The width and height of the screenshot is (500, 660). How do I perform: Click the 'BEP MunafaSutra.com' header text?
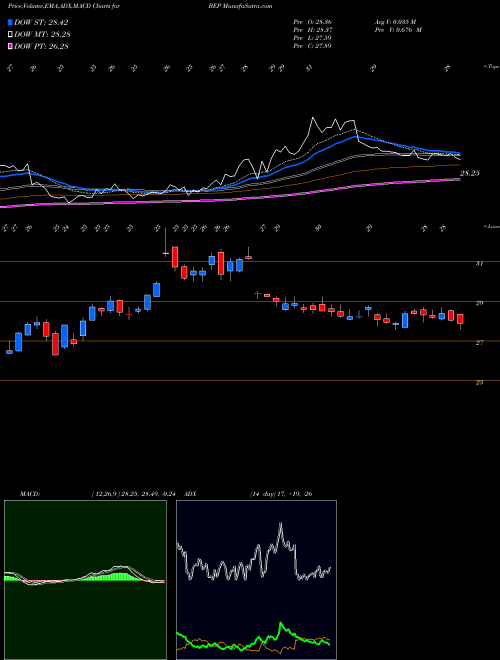(x=240, y=6)
